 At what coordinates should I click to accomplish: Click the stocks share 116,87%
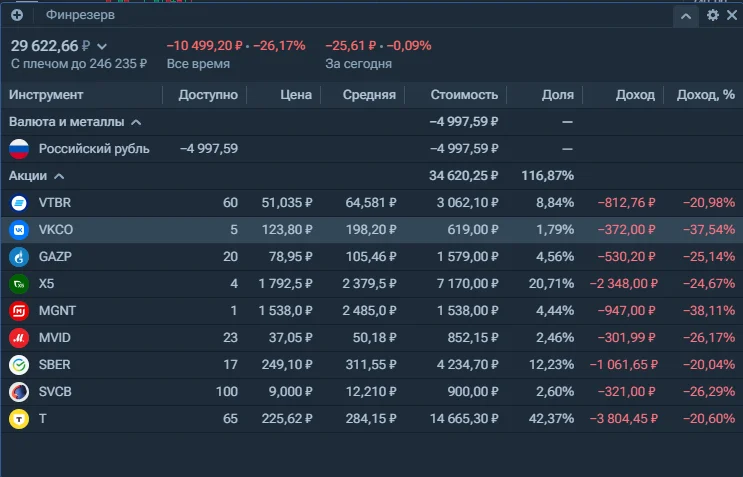[x=547, y=176]
